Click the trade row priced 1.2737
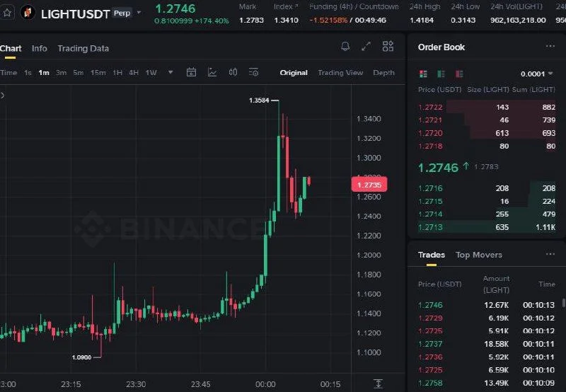 486,344
